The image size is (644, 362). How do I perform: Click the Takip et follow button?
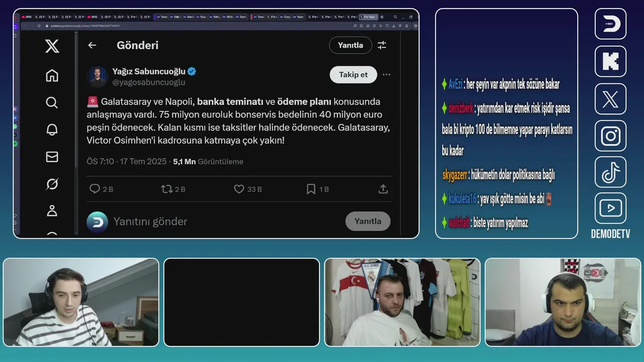point(353,74)
